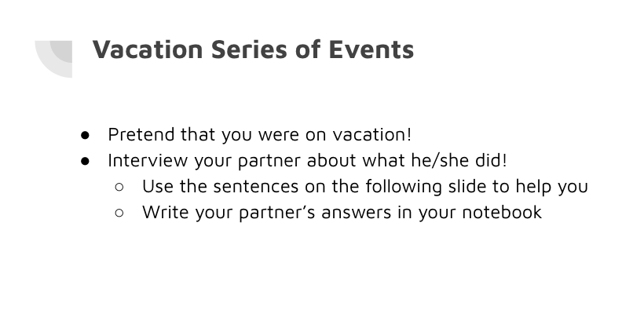This screenshot has height=325, width=644.
Task: Select the line Pretend that you were on vacation
Action: coord(260,135)
